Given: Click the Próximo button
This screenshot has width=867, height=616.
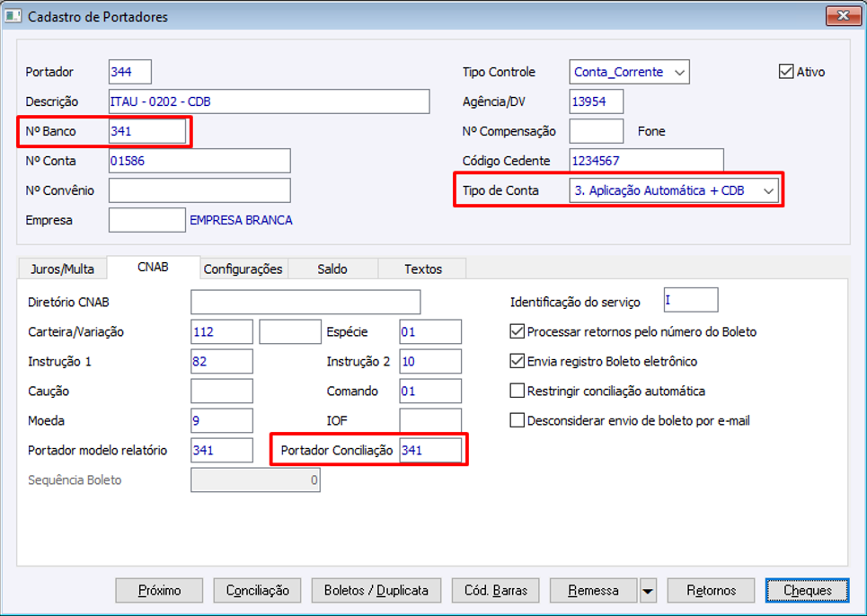Looking at the screenshot, I should pyautogui.click(x=160, y=591).
